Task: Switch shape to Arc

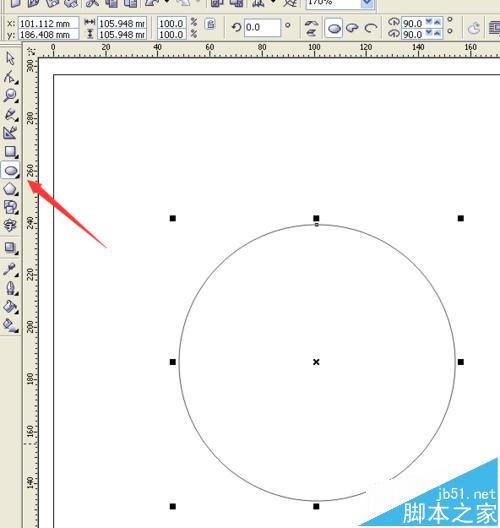Action: coord(371,28)
